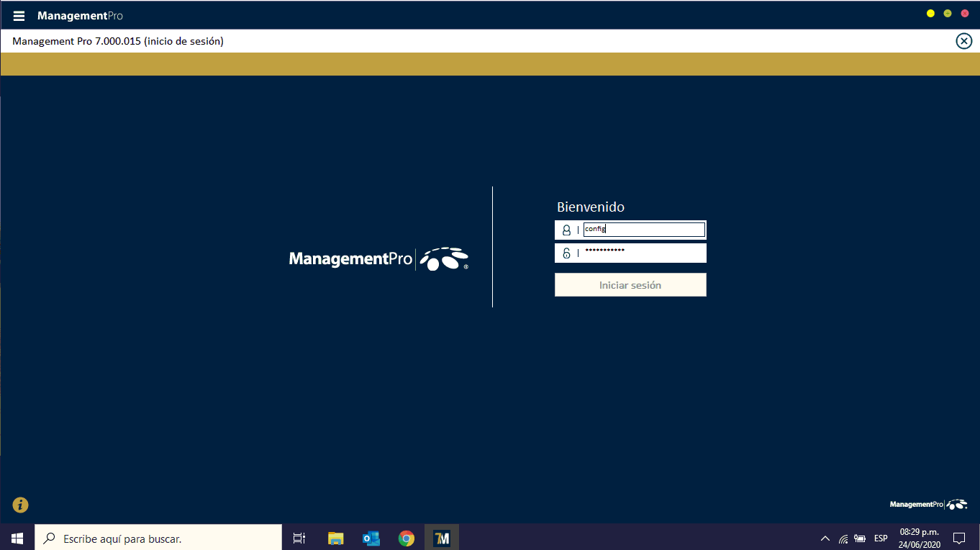This screenshot has width=980, height=550.
Task: Click the Windows taskbar search box
Action: coord(158,538)
